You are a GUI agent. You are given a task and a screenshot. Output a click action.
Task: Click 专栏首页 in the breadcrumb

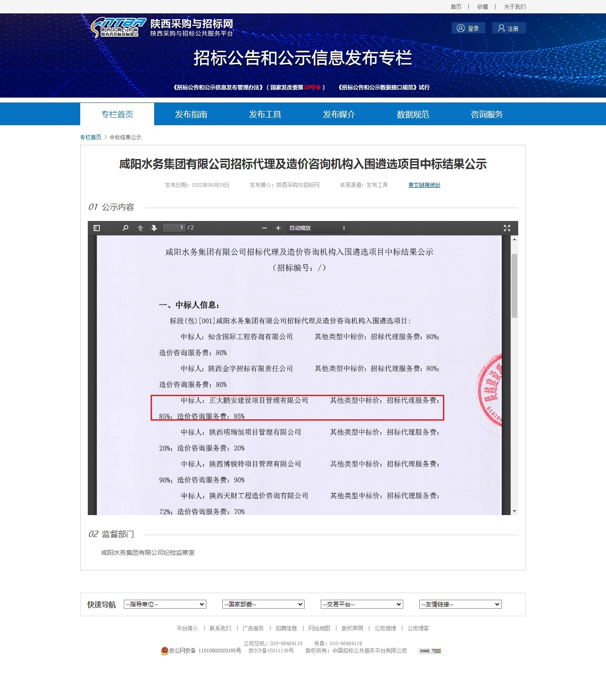(x=91, y=137)
